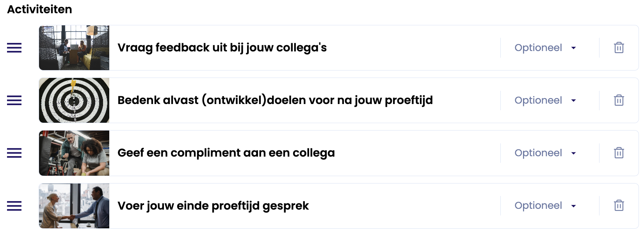This screenshot has height=240, width=644.
Task: Delete the "Vraag feedback uit" activity
Action: 619,48
